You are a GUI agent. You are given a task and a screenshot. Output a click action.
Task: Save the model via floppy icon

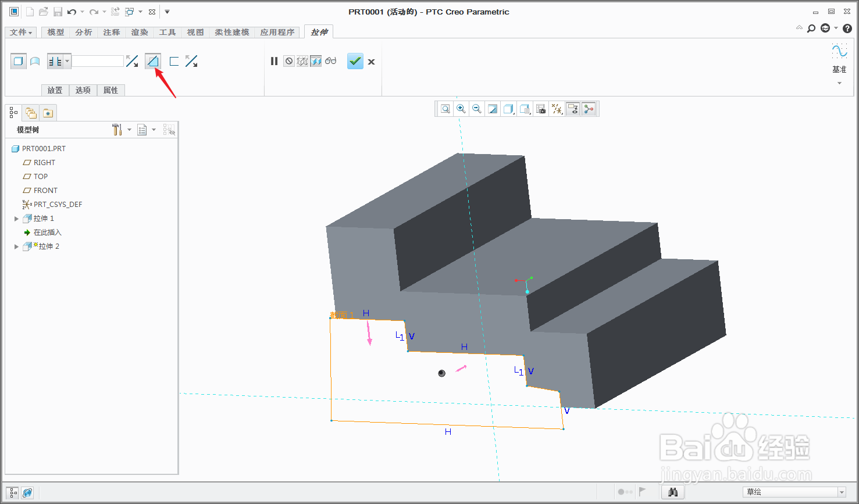pos(58,12)
